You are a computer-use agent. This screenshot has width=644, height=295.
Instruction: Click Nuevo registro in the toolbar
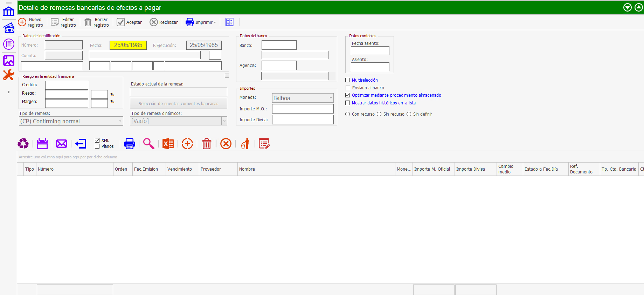pos(31,22)
